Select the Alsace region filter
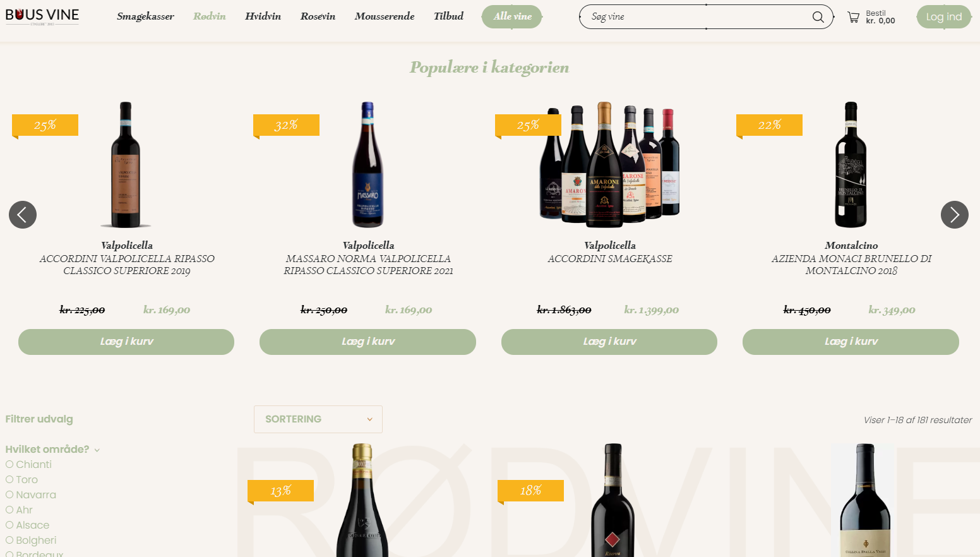980x557 pixels. pos(28,525)
